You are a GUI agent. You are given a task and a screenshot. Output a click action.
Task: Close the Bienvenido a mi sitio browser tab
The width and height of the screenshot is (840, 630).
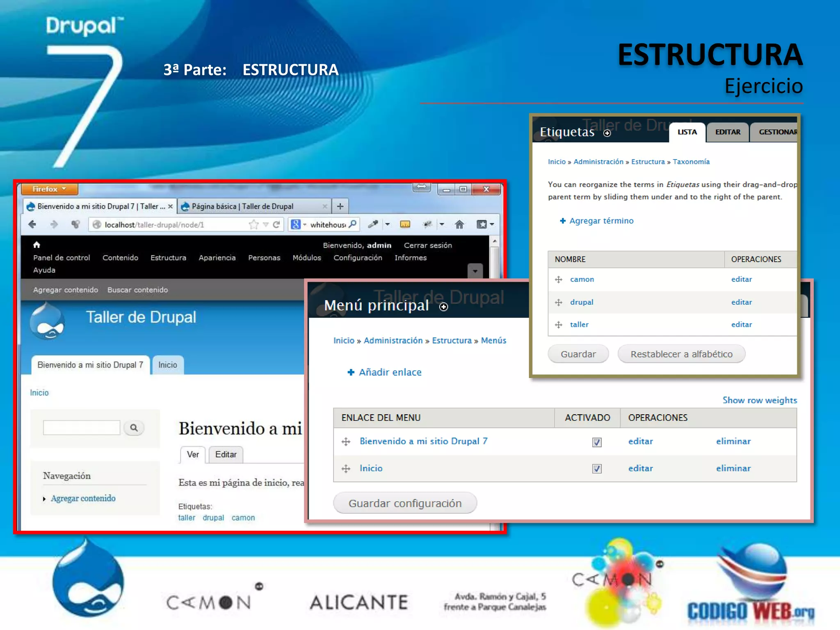[170, 206]
